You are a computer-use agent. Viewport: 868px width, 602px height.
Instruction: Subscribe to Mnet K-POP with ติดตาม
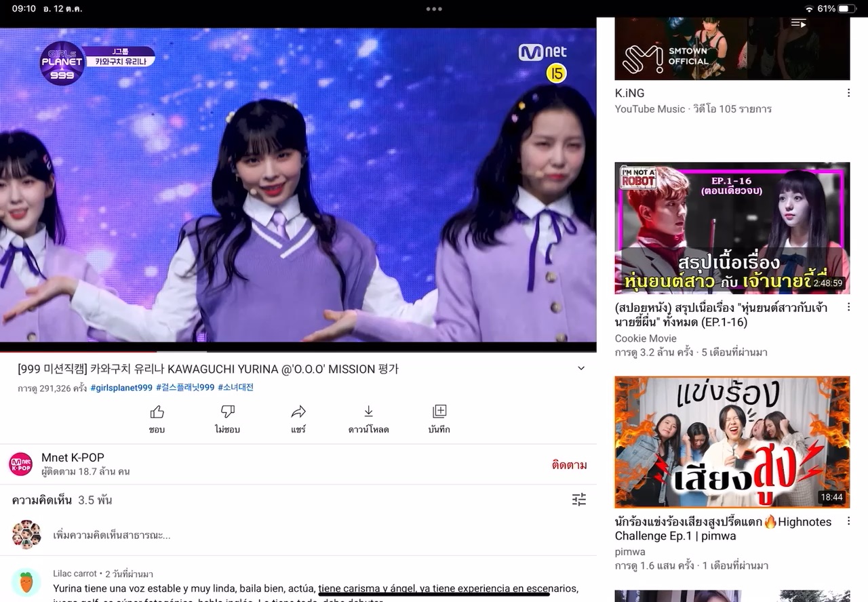pos(569,465)
